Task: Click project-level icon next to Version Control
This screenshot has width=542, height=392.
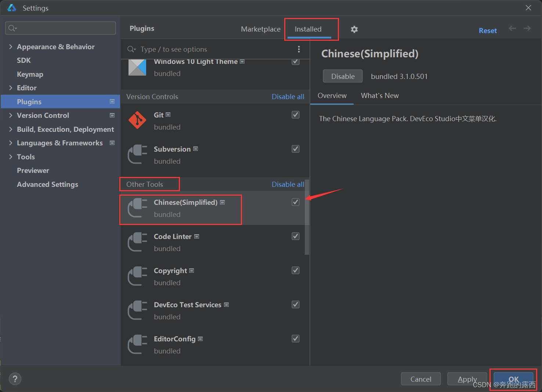Action: (112, 115)
